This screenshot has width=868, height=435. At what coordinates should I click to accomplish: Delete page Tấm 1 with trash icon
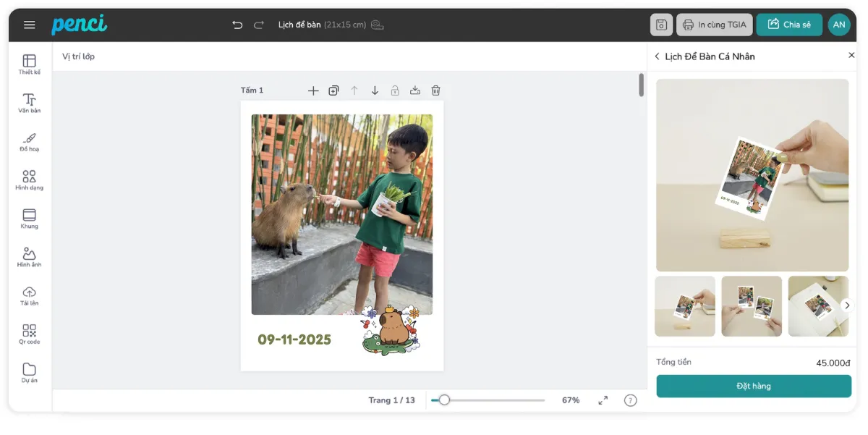click(x=435, y=90)
